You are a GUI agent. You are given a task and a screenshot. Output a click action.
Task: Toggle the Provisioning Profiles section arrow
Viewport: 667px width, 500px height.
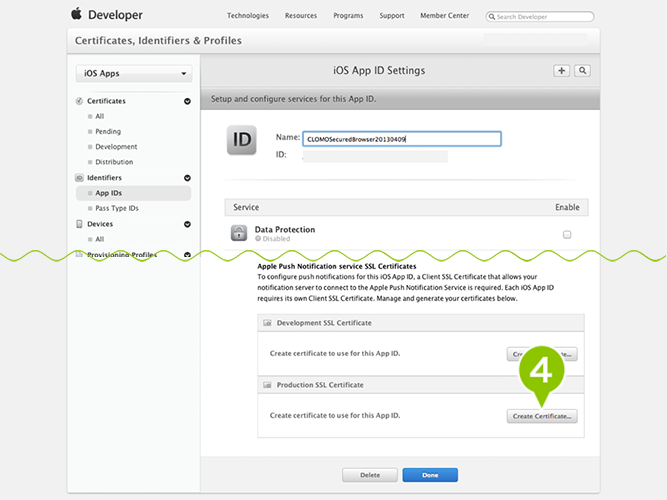click(x=187, y=255)
